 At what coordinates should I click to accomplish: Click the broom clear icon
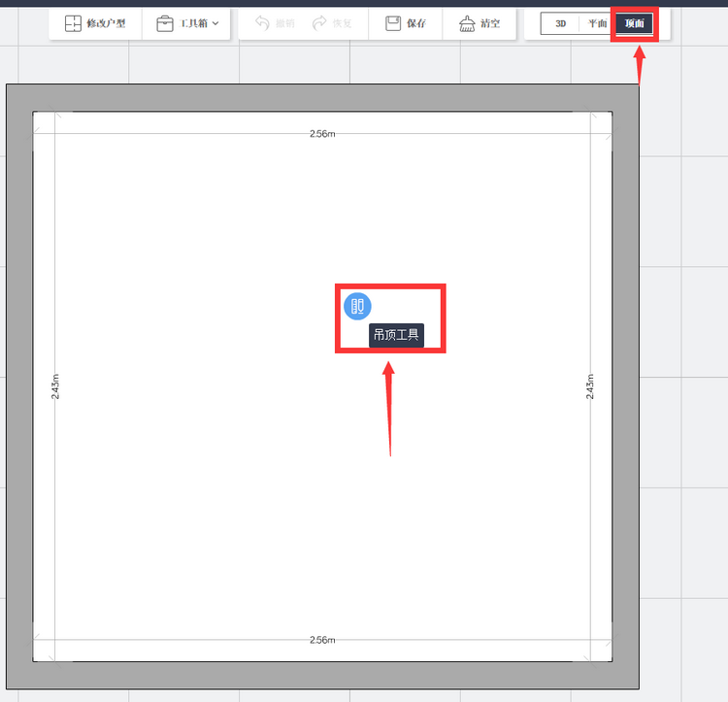(x=467, y=23)
